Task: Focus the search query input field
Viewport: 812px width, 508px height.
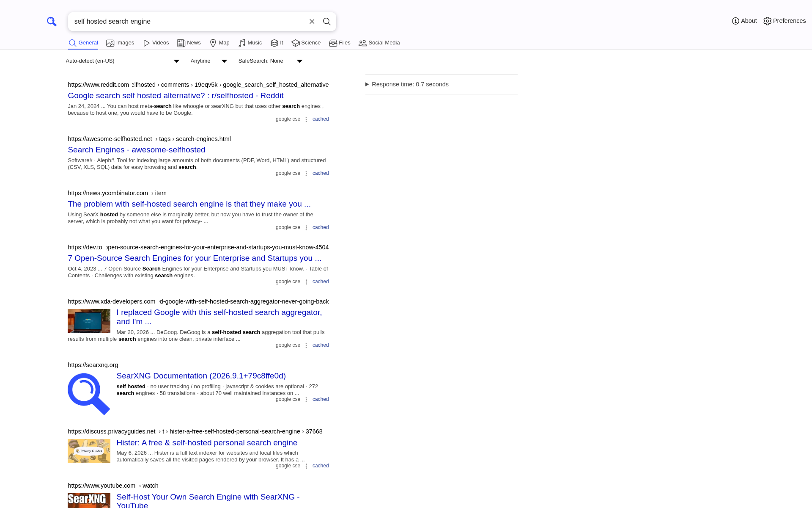Action: click(188, 22)
